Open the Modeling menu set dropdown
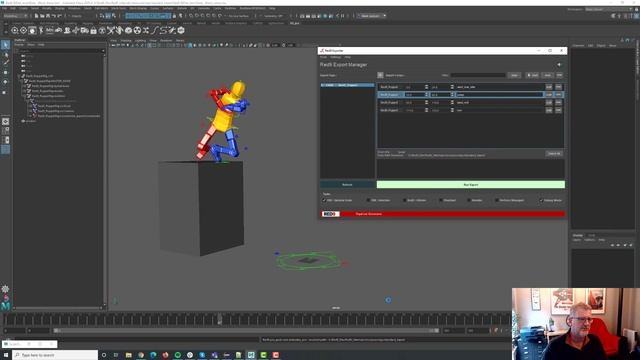 tap(15, 16)
